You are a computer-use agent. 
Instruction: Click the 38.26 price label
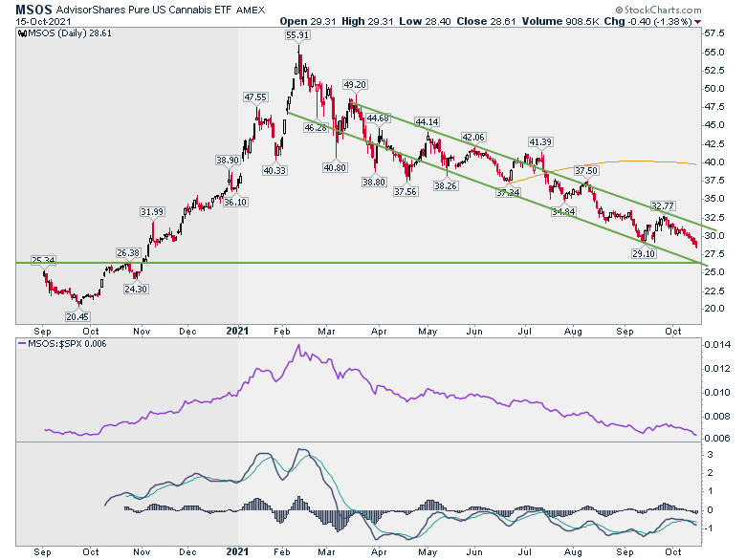[446, 186]
